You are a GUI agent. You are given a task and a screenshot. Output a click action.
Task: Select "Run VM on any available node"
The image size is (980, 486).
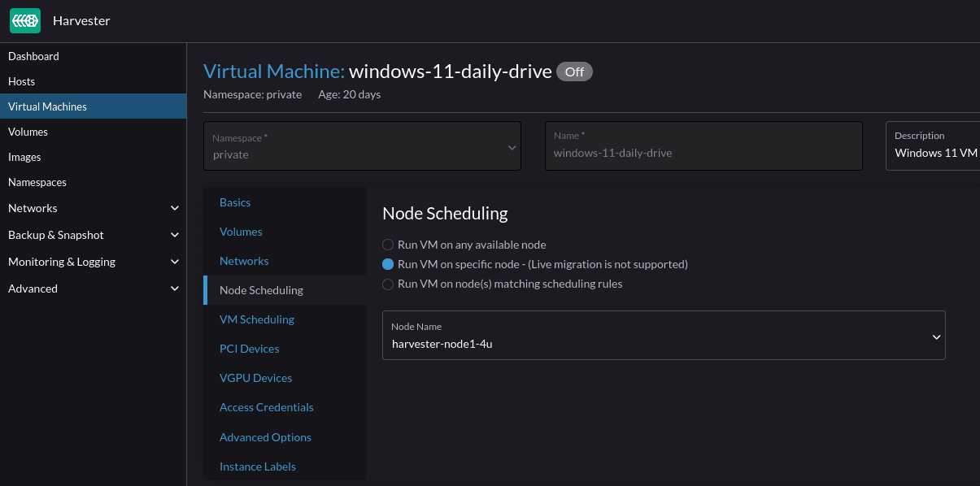pyautogui.click(x=387, y=245)
